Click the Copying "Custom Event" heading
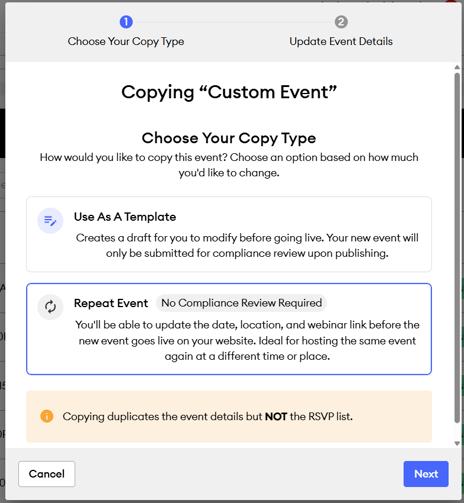This screenshot has width=464, height=503. (x=229, y=92)
